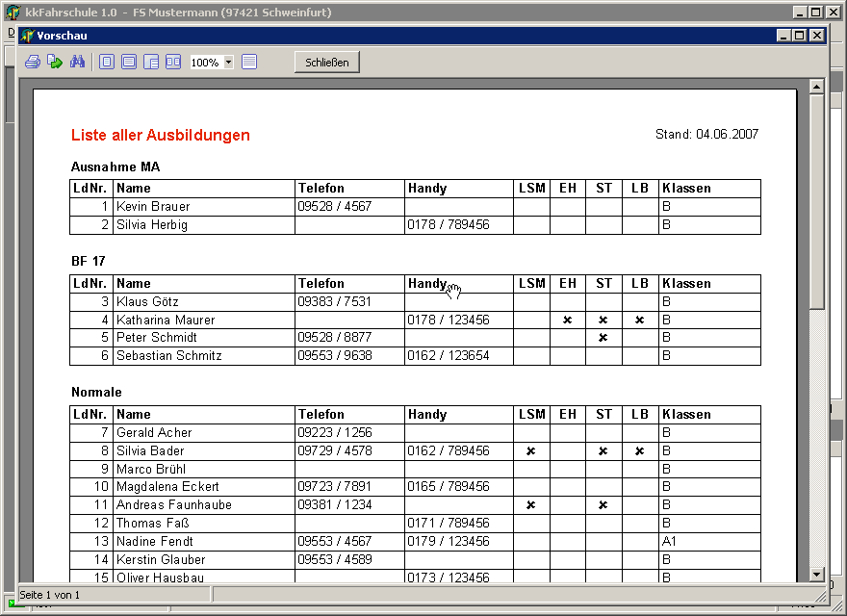Click the LB cross mark for Silvia Bader

click(x=639, y=451)
